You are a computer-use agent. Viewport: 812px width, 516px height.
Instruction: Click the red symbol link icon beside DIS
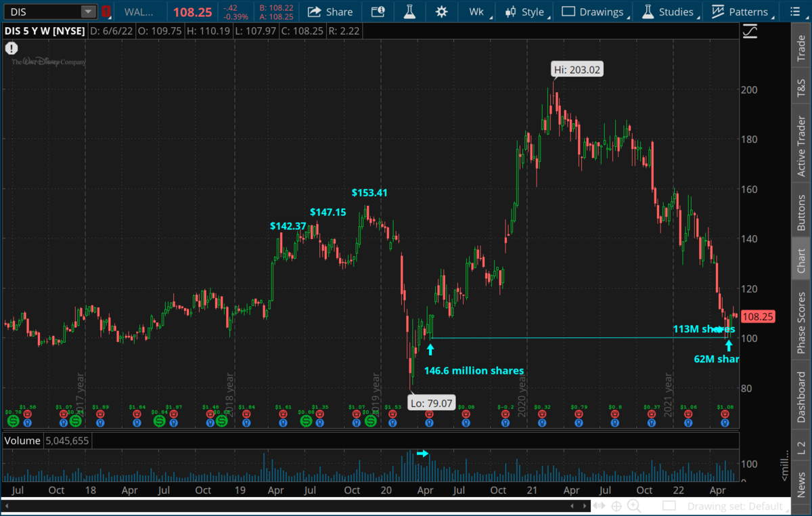(106, 12)
